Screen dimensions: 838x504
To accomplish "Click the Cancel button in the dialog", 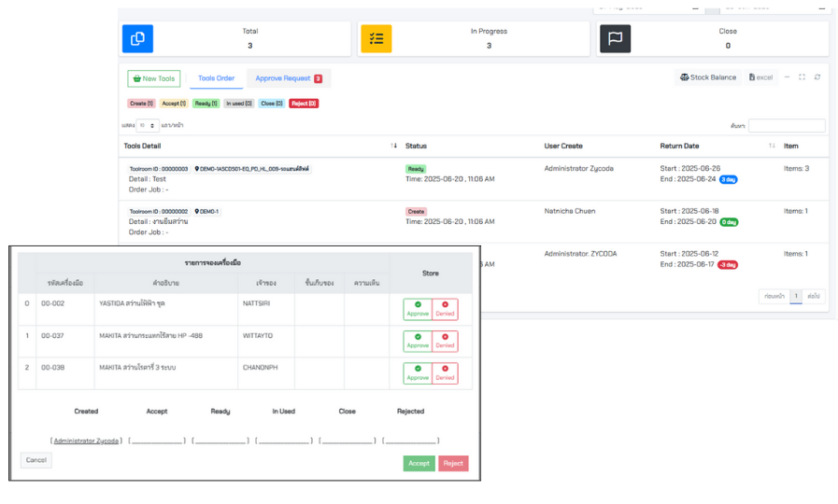I will click(36, 460).
